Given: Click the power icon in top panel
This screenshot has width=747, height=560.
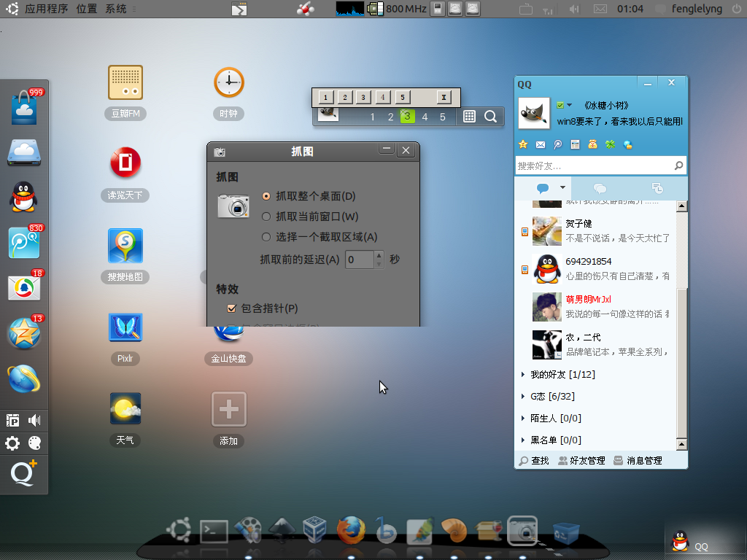Looking at the screenshot, I should click(737, 9).
